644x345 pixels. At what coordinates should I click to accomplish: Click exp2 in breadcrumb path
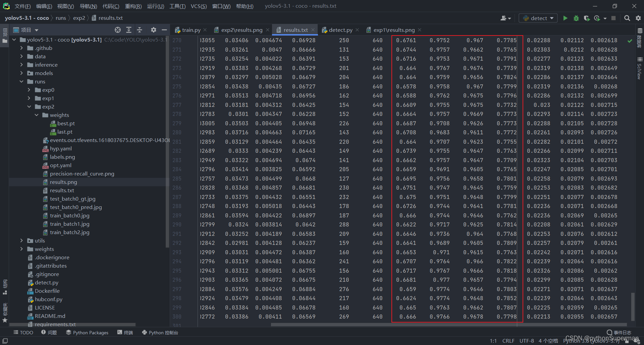coord(79,18)
